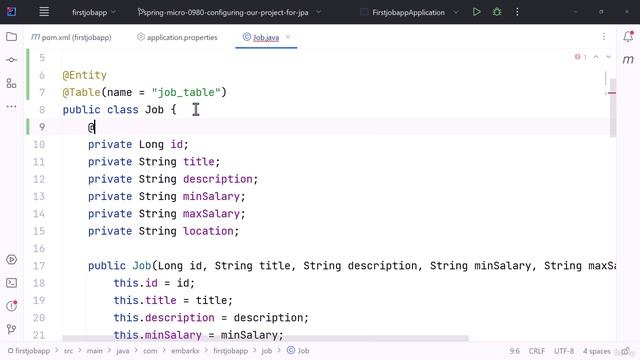Change '4 spaces' indent setting

(x=596, y=351)
